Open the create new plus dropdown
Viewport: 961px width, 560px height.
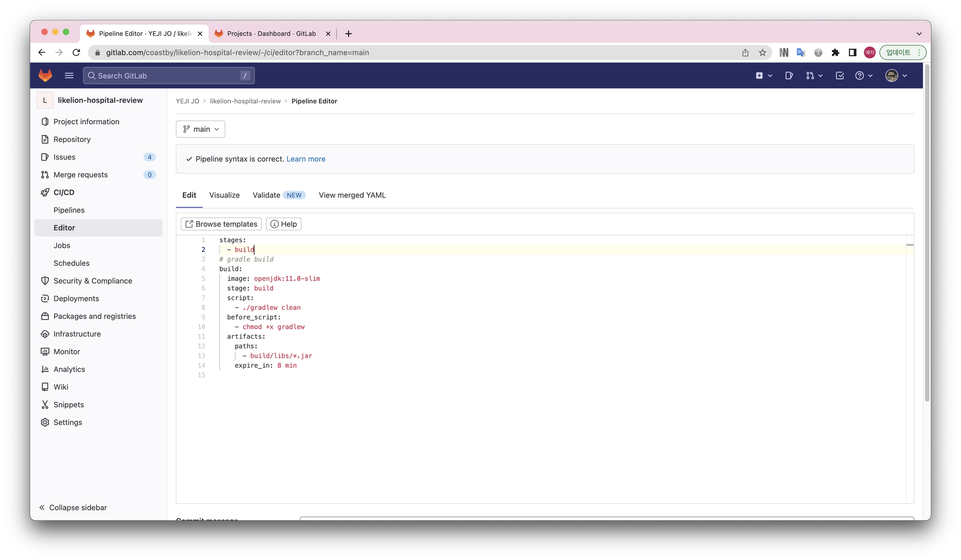click(x=763, y=76)
